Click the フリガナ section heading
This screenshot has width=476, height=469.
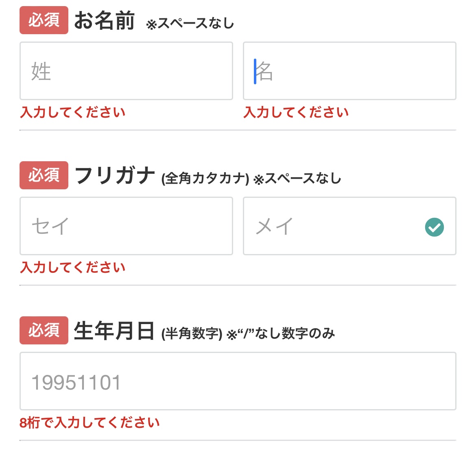(115, 175)
